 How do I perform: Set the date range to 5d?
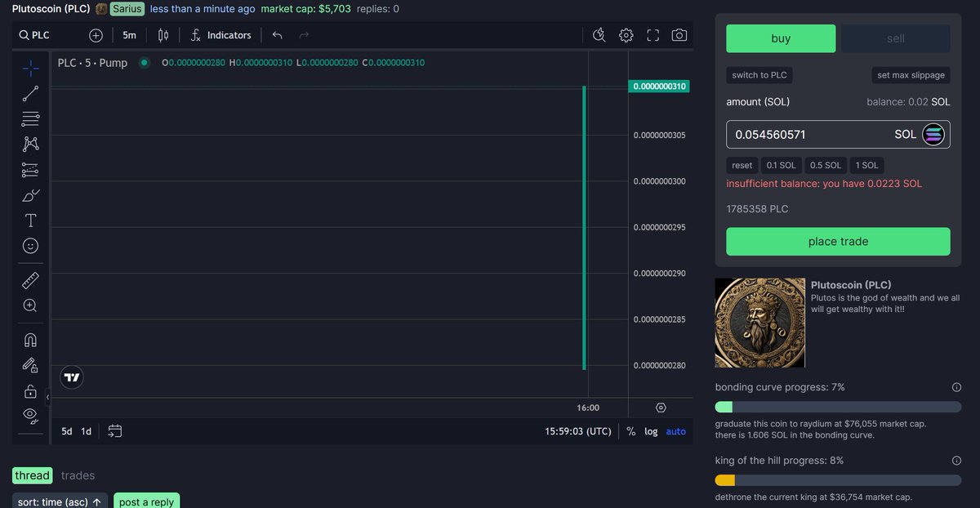(x=67, y=431)
